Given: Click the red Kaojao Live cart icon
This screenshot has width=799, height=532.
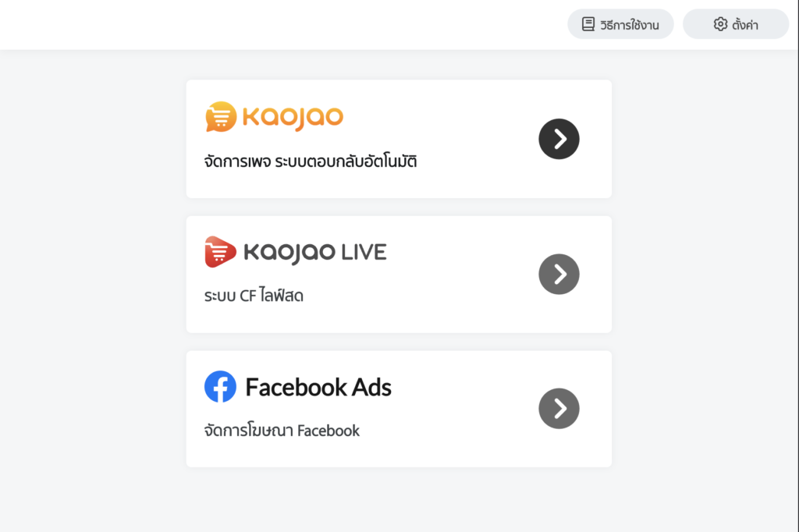Looking at the screenshot, I should 220,252.
